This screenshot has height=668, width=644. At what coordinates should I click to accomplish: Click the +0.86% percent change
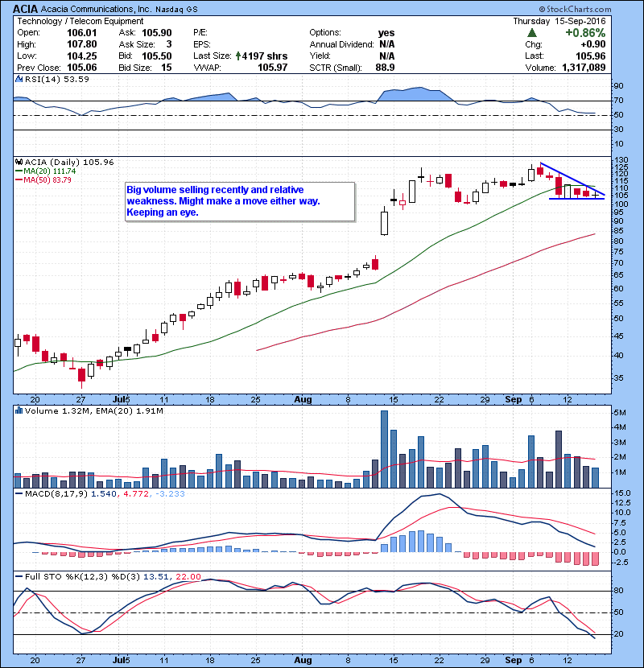tap(585, 33)
